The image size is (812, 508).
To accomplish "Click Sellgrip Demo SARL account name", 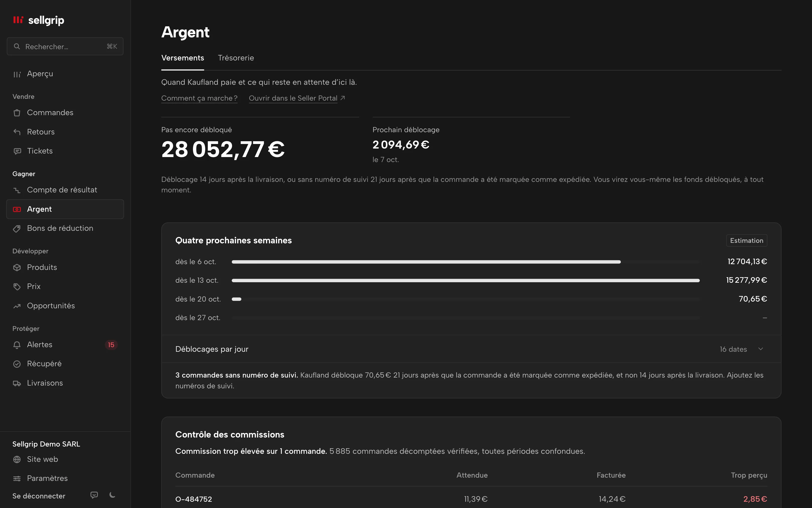I will pos(46,444).
